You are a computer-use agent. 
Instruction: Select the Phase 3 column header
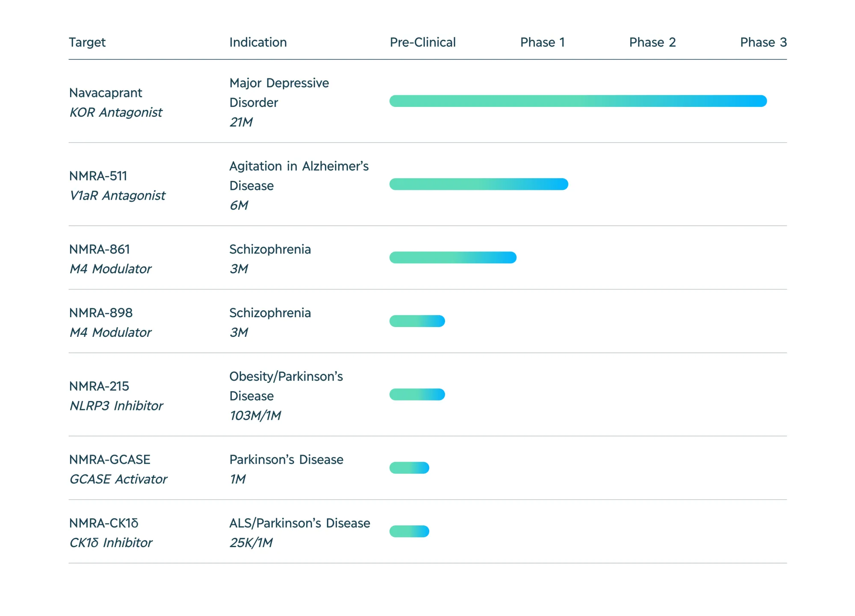[x=763, y=42]
